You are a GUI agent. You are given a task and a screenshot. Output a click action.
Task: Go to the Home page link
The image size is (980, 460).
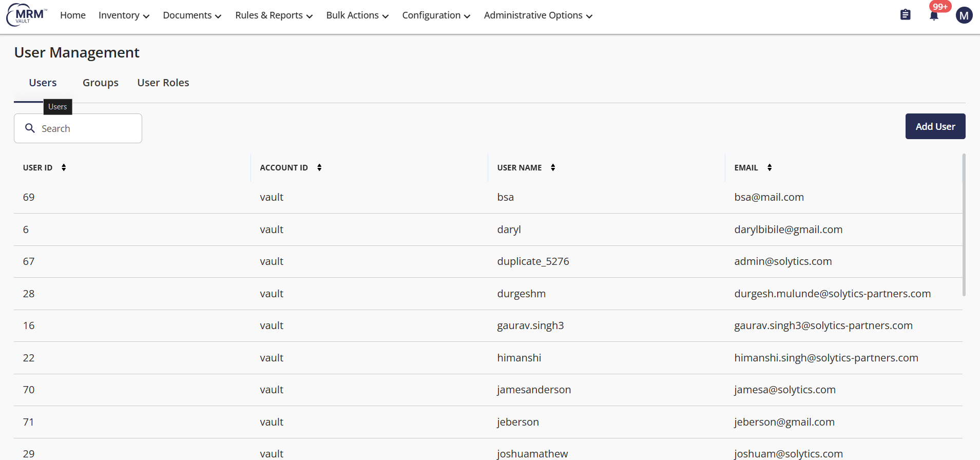[73, 15]
